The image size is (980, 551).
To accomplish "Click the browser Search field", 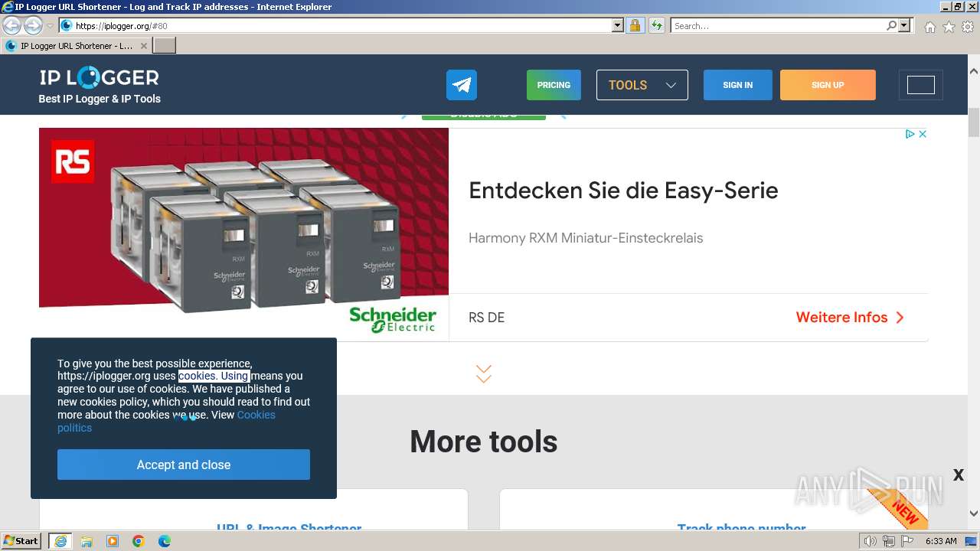I will point(778,26).
